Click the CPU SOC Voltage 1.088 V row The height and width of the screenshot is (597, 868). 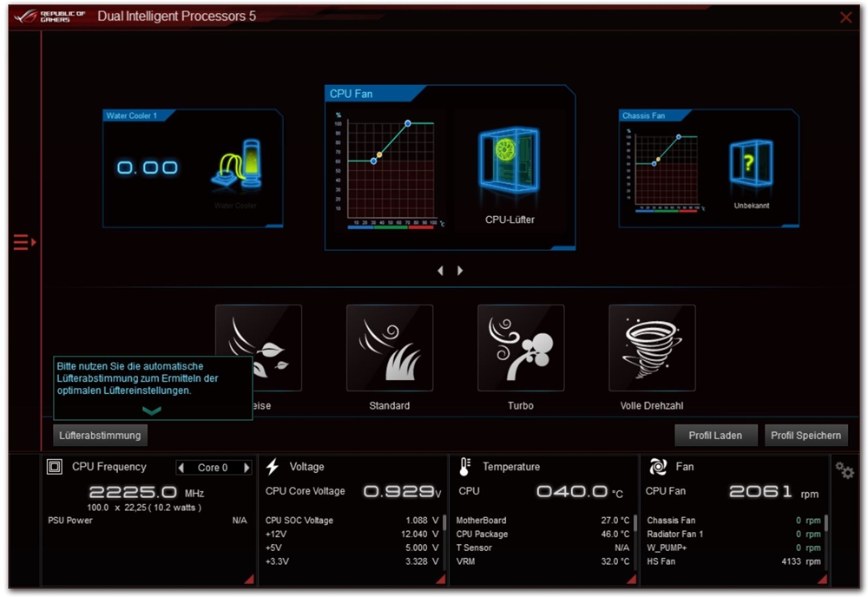352,521
